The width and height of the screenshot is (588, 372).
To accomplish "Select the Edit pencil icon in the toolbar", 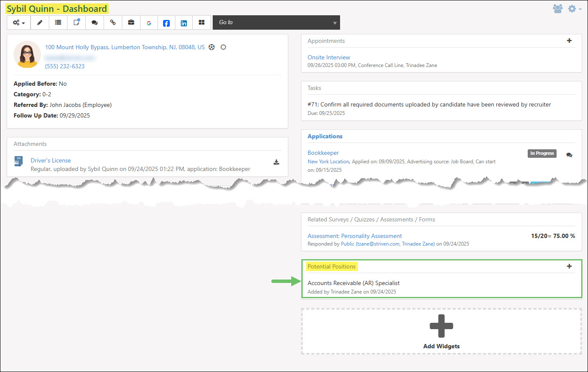I will pyautogui.click(x=39, y=22).
